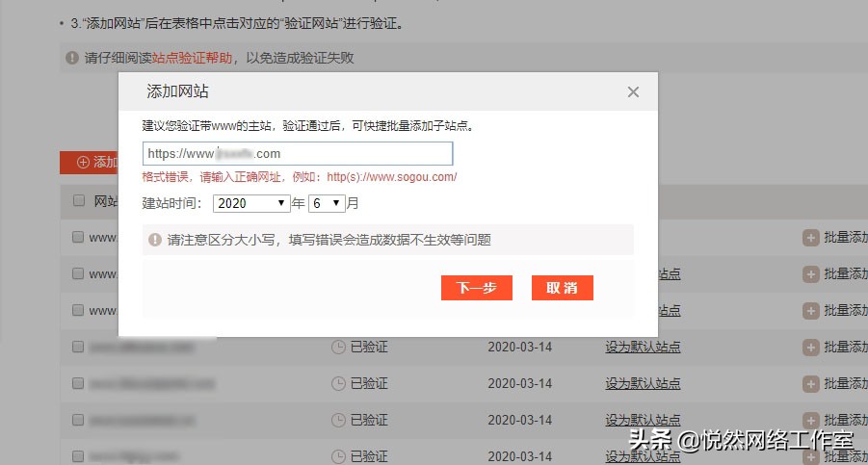Click the website URL input field
868x465 pixels.
(x=298, y=154)
